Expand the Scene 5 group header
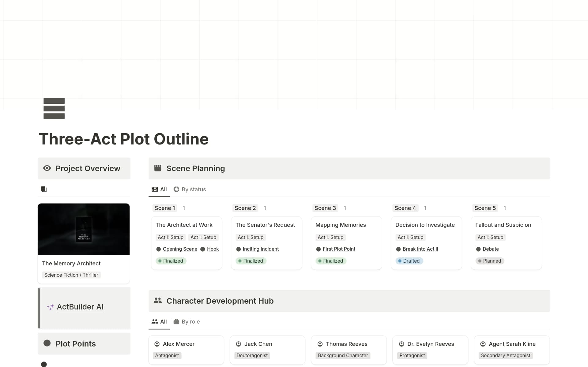Image resolution: width=588 pixels, height=367 pixels. click(485, 208)
